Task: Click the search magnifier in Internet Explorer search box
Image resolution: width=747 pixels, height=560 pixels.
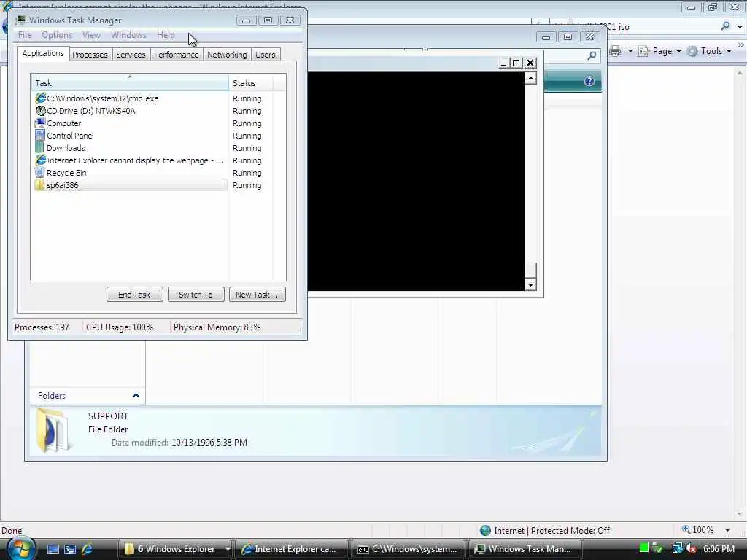Action: (725, 26)
